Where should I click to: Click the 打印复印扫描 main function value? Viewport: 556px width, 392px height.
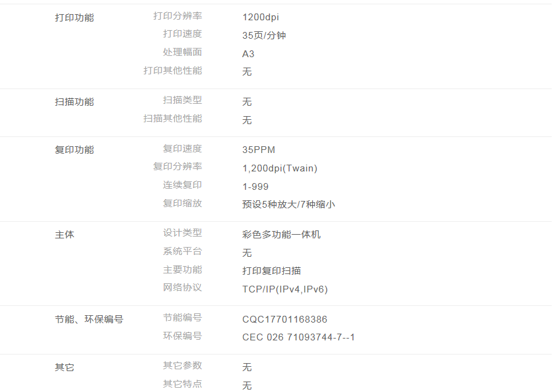point(272,271)
